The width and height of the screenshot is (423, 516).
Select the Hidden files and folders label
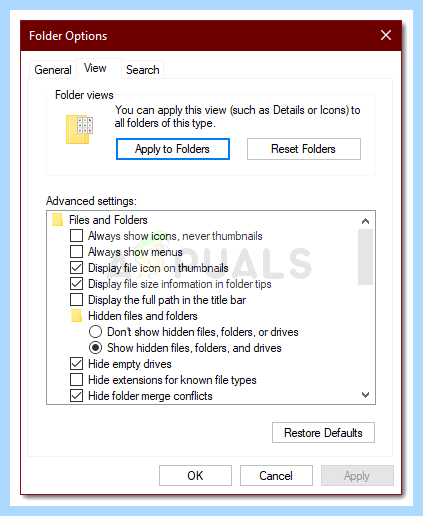tap(143, 316)
